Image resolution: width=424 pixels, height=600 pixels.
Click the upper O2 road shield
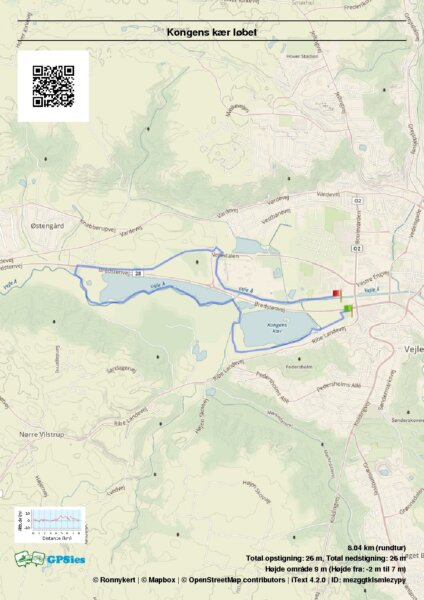pos(358,201)
